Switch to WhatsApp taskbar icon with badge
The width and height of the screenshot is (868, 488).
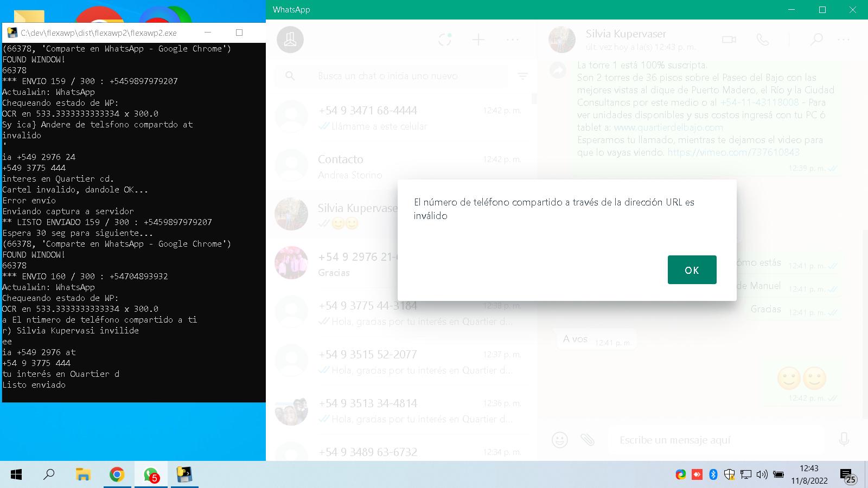(x=151, y=475)
